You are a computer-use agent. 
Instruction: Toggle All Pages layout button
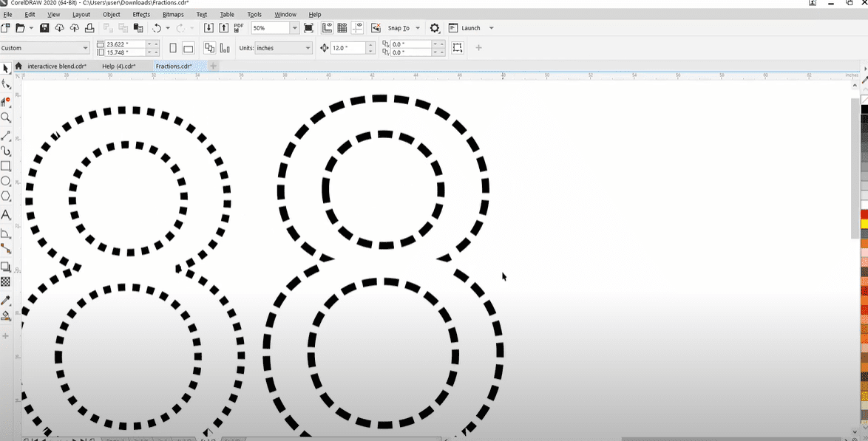click(209, 48)
